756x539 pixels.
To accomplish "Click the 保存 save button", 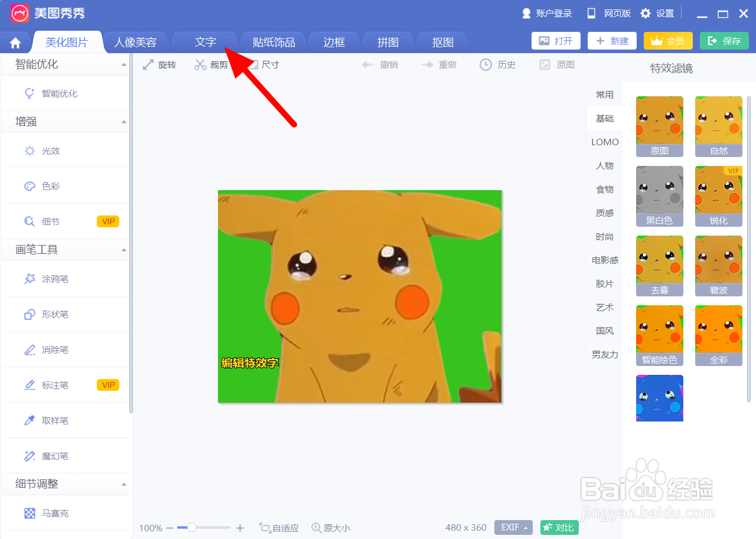I will (x=724, y=41).
